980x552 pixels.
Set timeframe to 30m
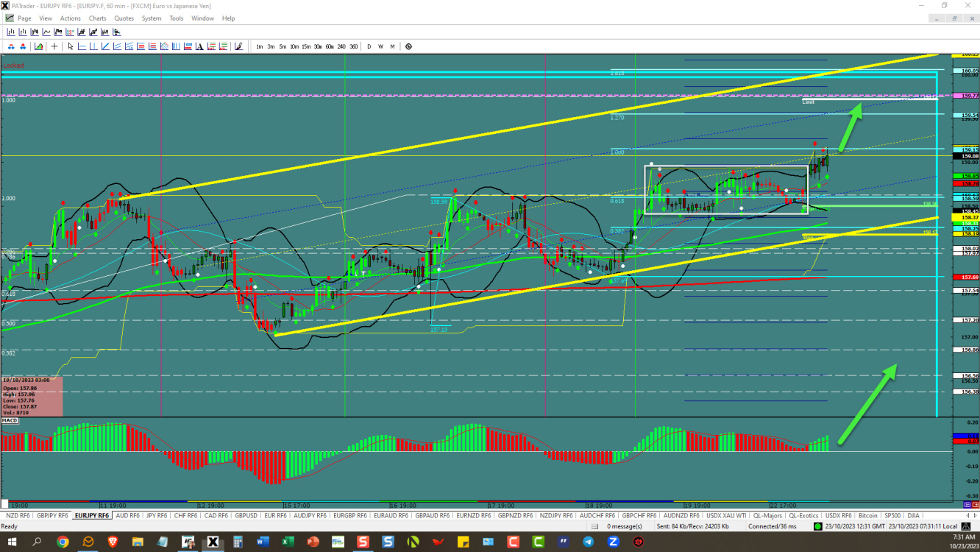tap(318, 46)
